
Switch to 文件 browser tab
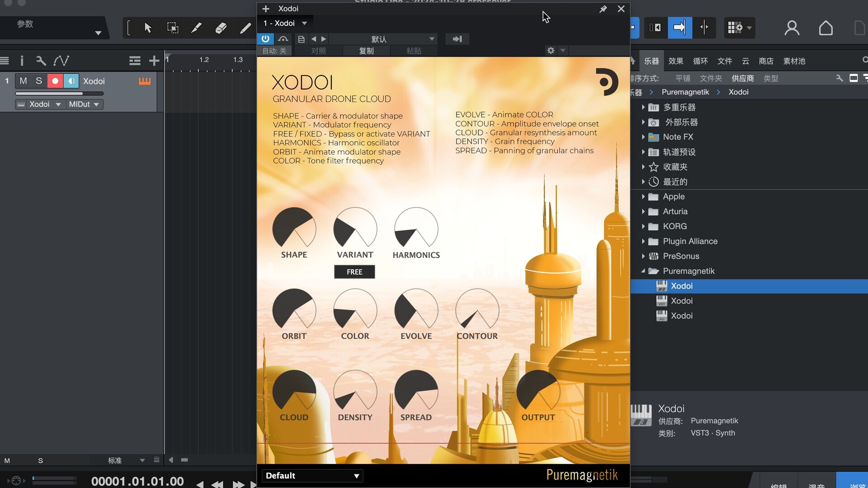pyautogui.click(x=725, y=61)
